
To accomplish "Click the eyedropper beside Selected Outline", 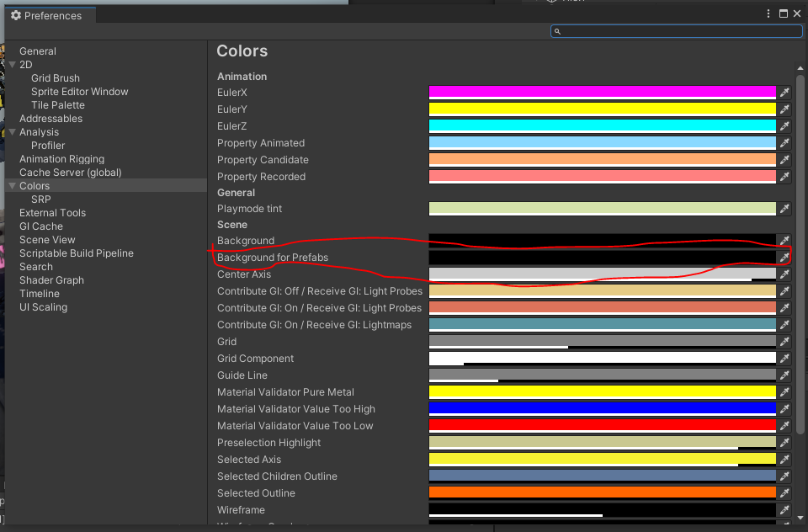I will pyautogui.click(x=785, y=493).
